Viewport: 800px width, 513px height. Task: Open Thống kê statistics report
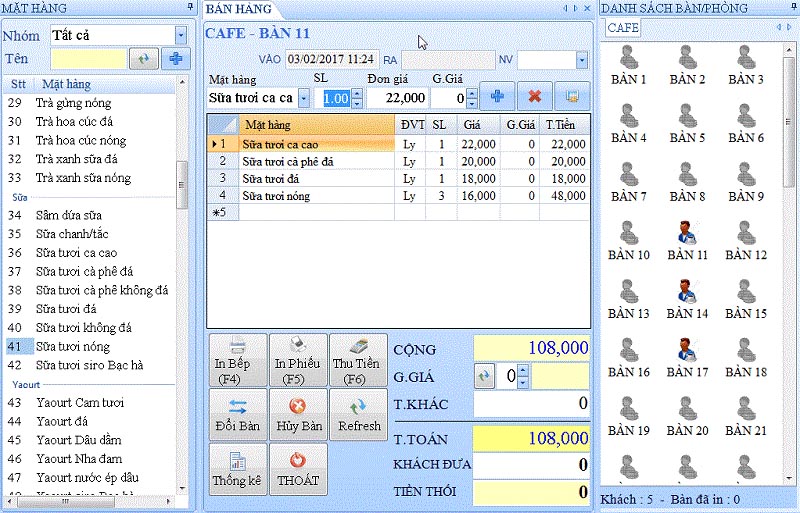[237, 469]
